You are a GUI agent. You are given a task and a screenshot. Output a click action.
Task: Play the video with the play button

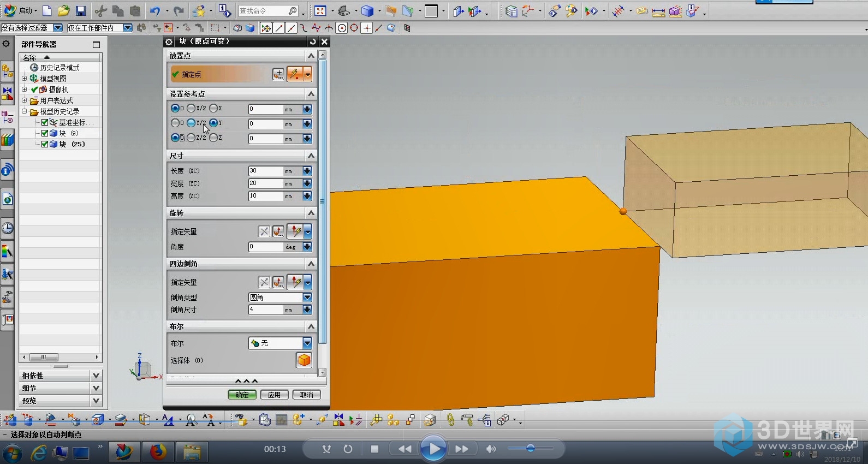click(x=433, y=449)
